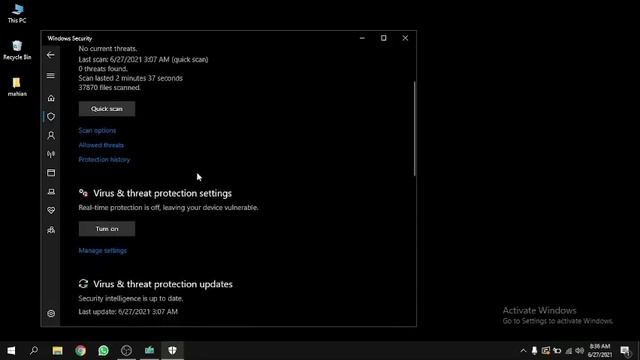
Task: Click "Security intelligence is up to date." text
Action: 131,298
